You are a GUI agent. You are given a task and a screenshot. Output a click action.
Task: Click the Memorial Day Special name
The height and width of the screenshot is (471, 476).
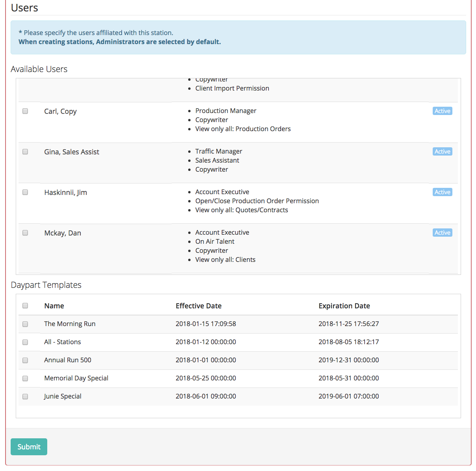click(x=76, y=378)
